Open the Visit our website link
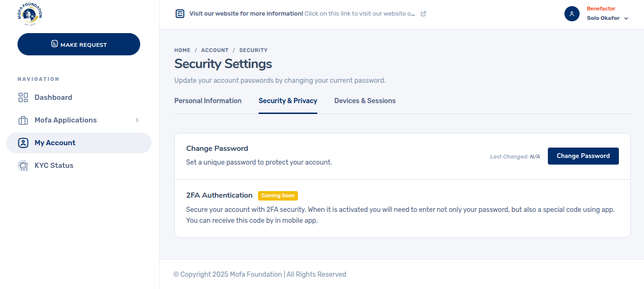644x289 pixels. (302, 14)
